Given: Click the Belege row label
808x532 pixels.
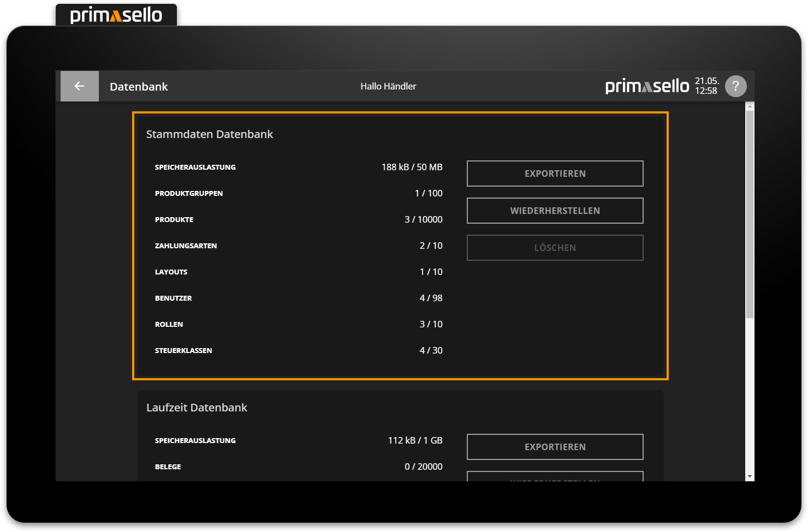Looking at the screenshot, I should coord(168,467).
